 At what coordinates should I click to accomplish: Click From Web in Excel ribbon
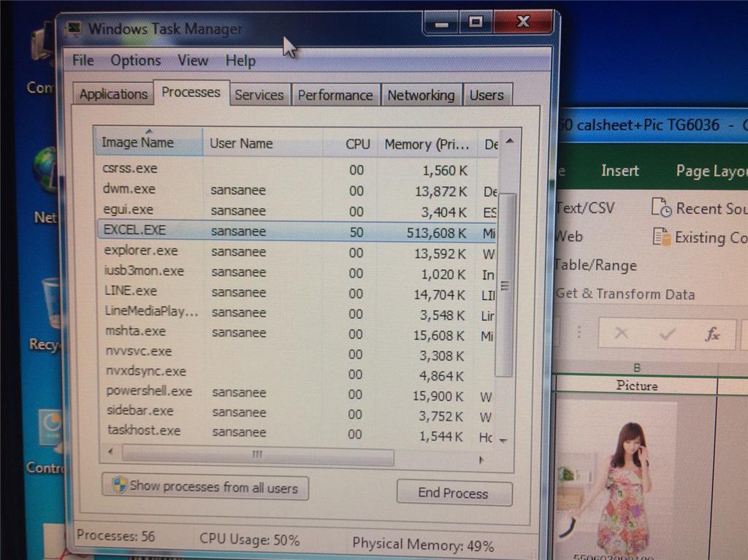pos(569,236)
